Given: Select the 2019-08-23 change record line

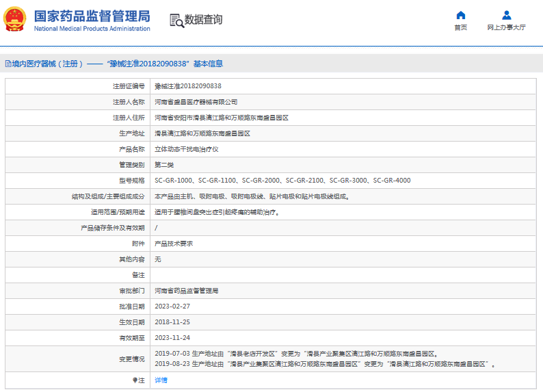Looking at the screenshot, I should pyautogui.click(x=325, y=365).
